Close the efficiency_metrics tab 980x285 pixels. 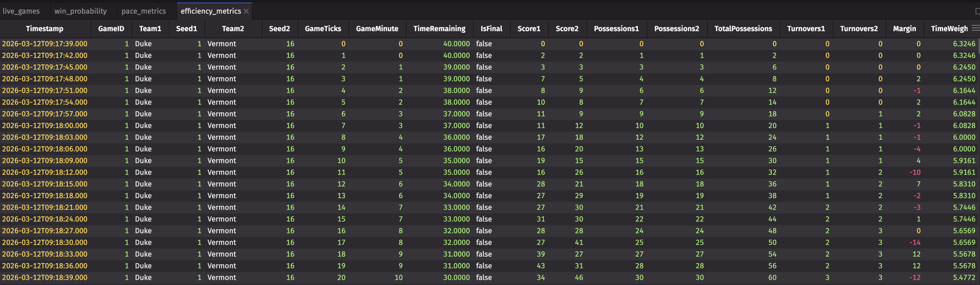(x=246, y=11)
